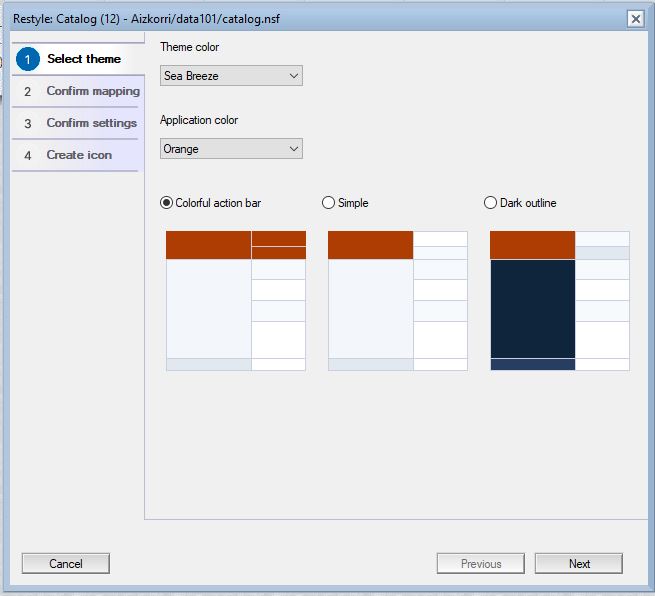Screen dimensions: 655x596
Task: Choose the Simple layout radio option
Action: click(x=329, y=203)
